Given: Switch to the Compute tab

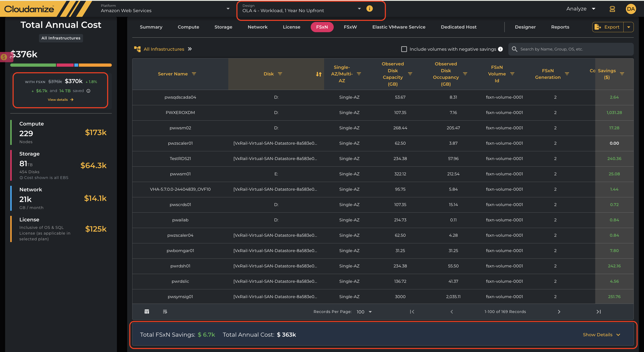Looking at the screenshot, I should coord(188,27).
